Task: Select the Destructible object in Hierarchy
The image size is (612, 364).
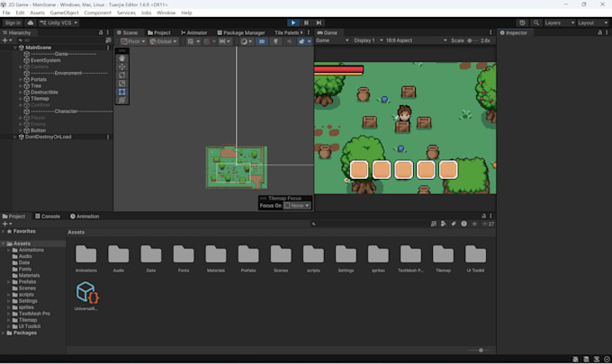Action: (44, 93)
